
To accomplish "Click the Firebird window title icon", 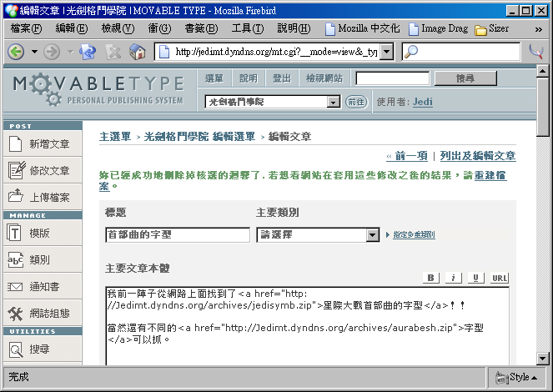I will coord(11,11).
